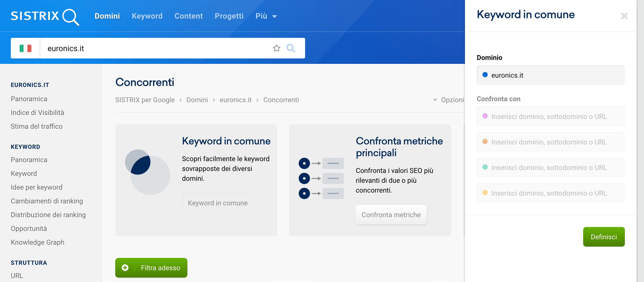Click the Confronta metriche button
The width and height of the screenshot is (644, 282).
click(x=391, y=215)
